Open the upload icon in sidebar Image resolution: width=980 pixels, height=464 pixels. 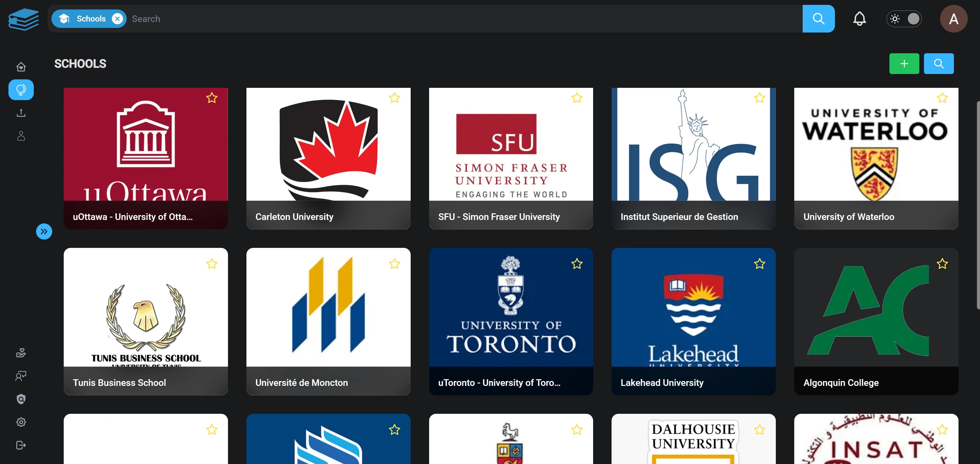point(21,113)
